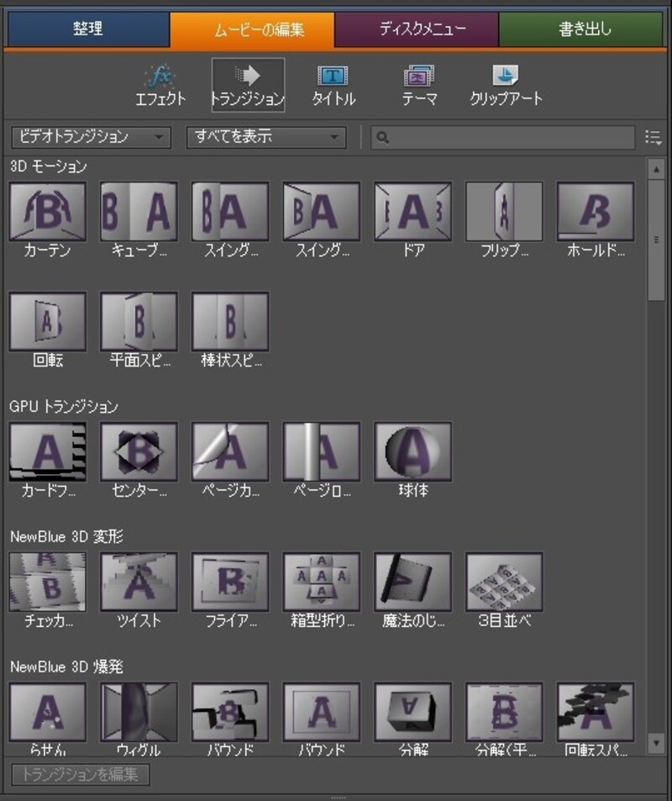The height and width of the screenshot is (801, 672).
Task: Click the トランジションを編集 button
Action: click(81, 774)
